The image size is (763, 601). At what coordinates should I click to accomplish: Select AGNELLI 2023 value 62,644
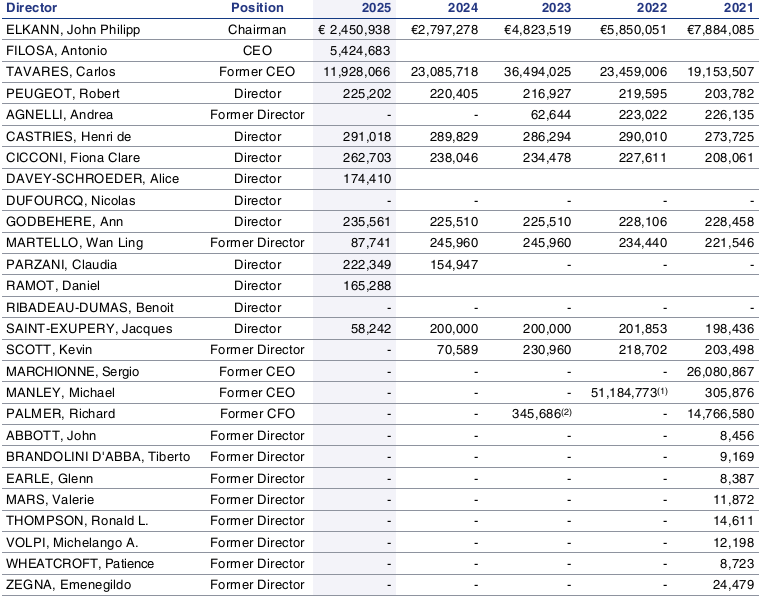(550, 115)
